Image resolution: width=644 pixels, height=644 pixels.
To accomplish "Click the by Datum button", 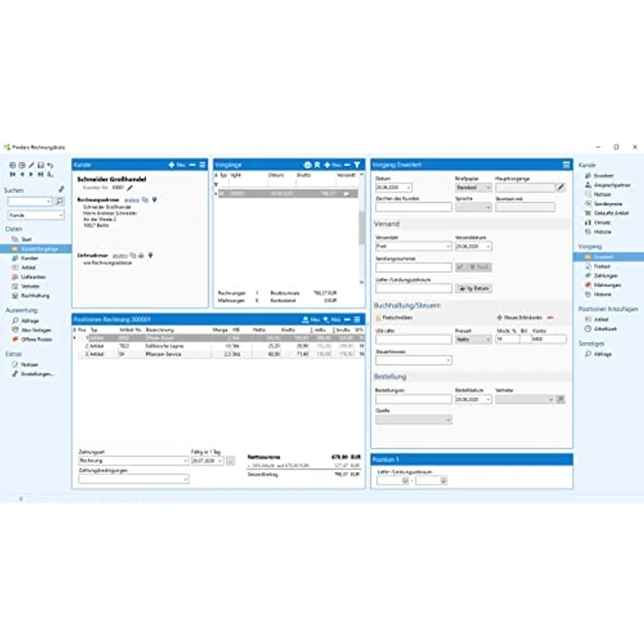I will point(473,289).
